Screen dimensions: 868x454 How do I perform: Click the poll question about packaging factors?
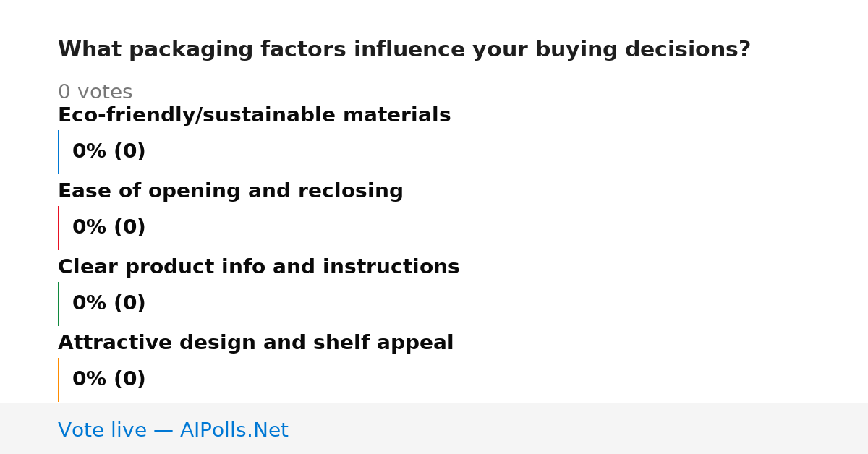point(404,50)
